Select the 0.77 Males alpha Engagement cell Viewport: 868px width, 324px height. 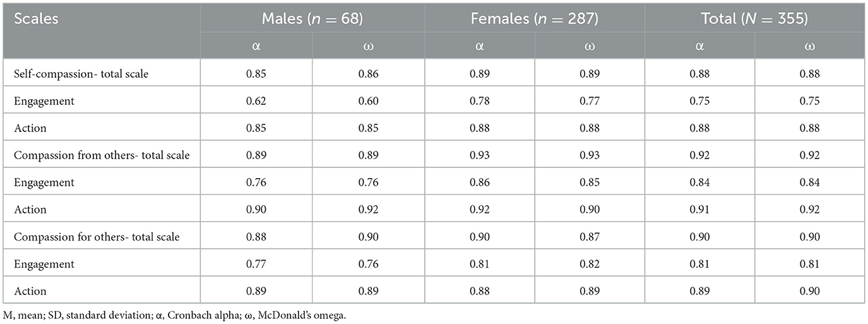click(256, 264)
